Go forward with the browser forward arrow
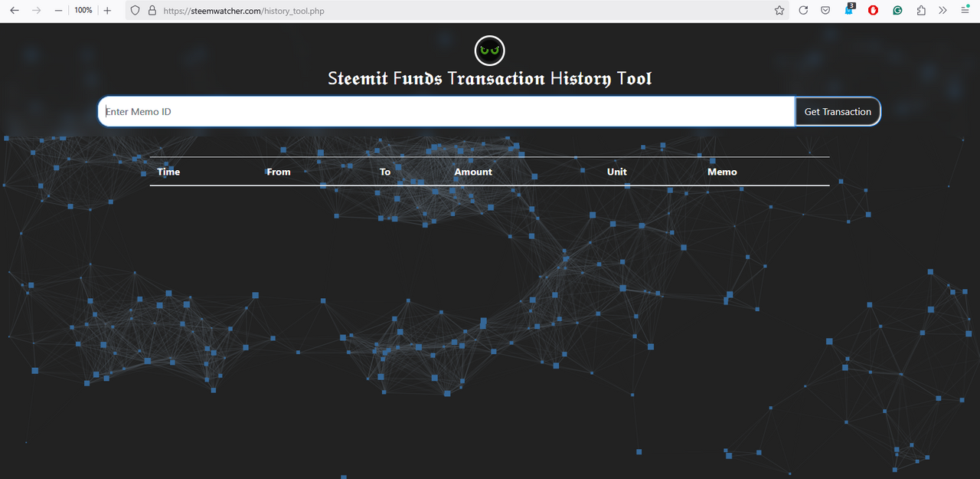The height and width of the screenshot is (479, 980). click(x=35, y=11)
